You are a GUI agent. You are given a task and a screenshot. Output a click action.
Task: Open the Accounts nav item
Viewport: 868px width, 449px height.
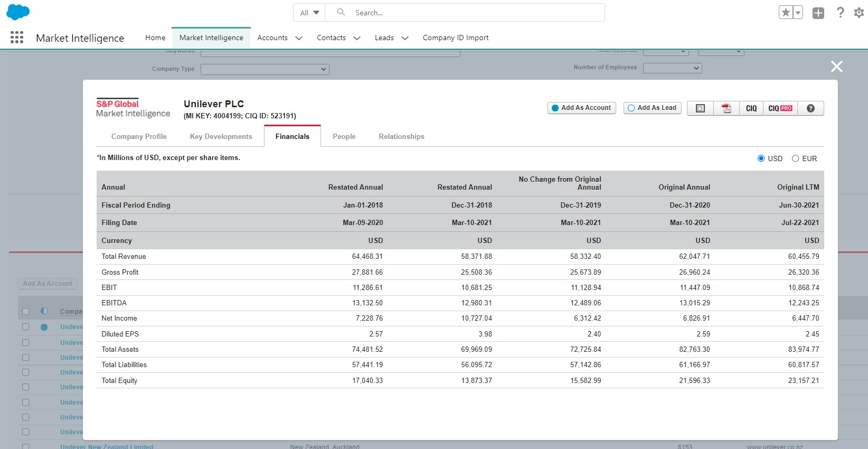pos(272,38)
